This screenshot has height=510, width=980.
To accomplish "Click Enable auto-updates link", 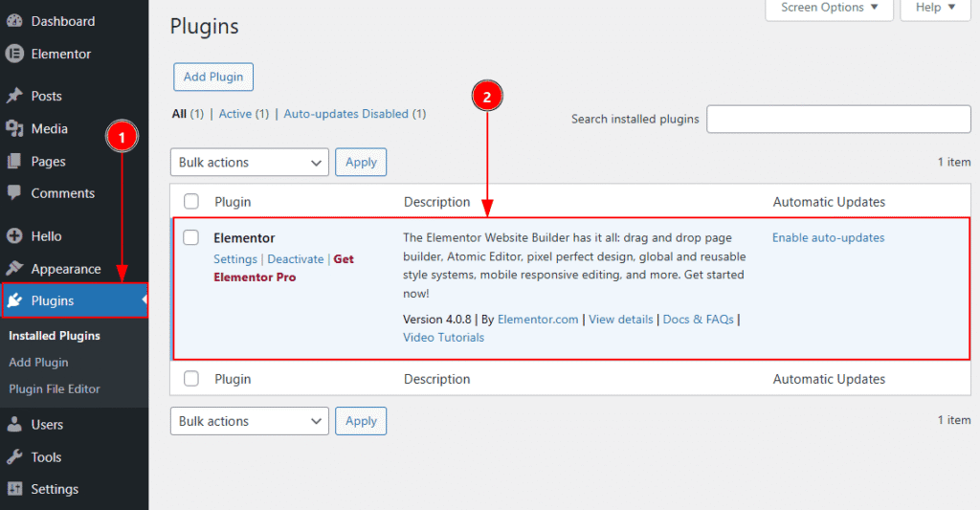I will click(x=828, y=237).
